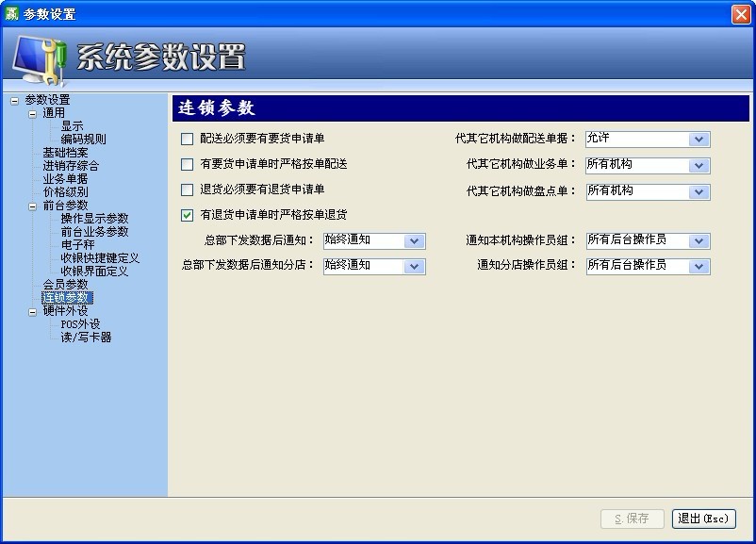
Task: Click the 连锁参数 panel heading
Action: (217, 108)
